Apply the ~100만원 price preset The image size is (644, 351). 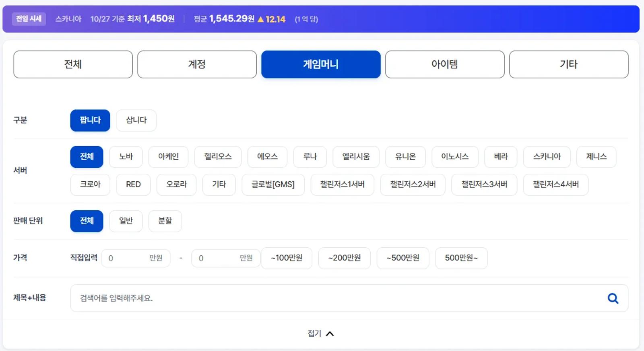[287, 258]
